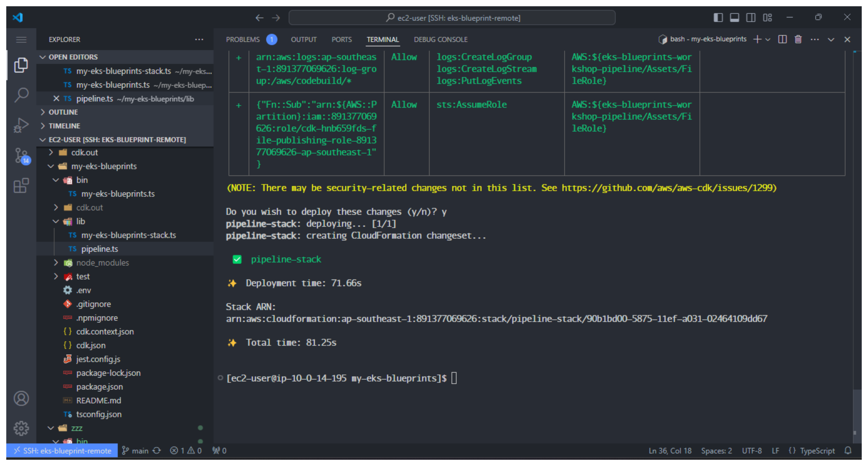
Task: Close the terminal panel
Action: point(847,39)
